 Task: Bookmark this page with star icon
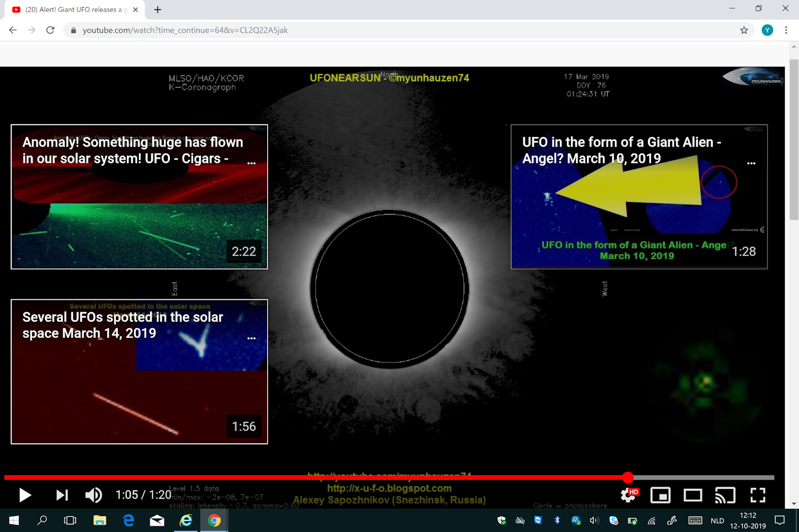click(x=744, y=30)
